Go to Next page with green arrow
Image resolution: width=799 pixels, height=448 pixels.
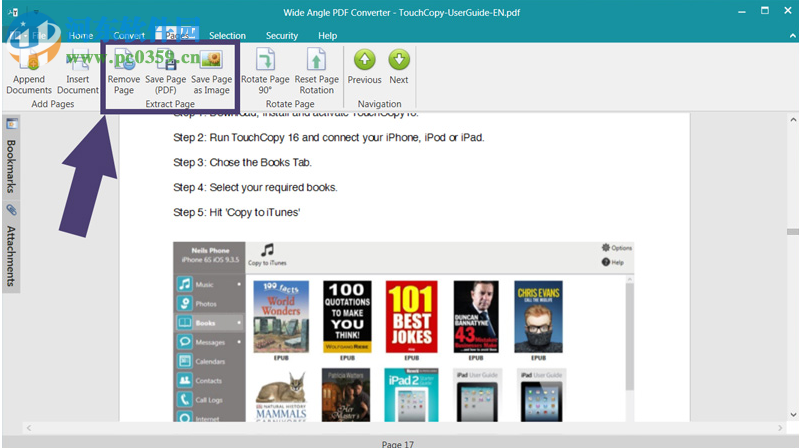pyautogui.click(x=399, y=60)
